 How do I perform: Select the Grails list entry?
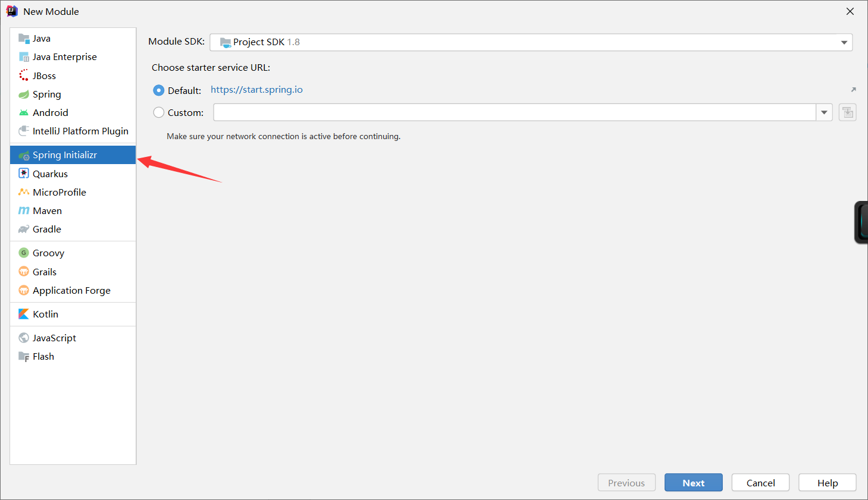73,272
